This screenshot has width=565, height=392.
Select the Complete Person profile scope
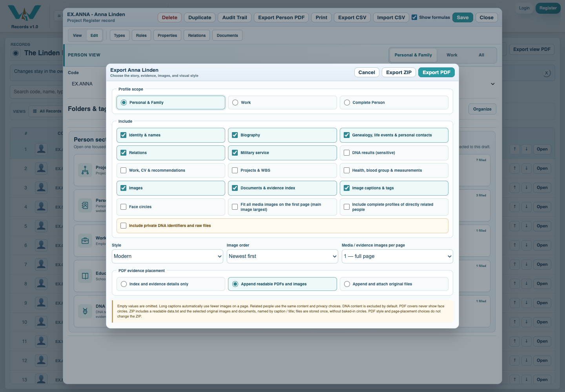(394, 103)
